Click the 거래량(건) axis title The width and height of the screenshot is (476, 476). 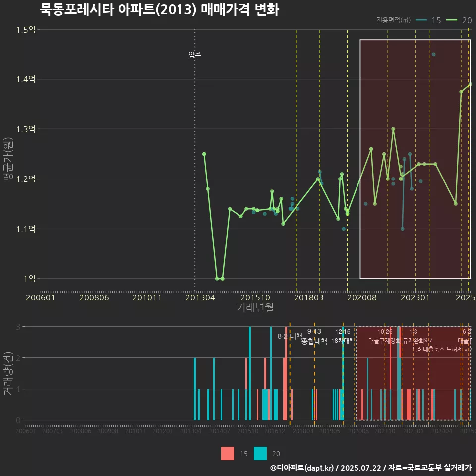(8, 373)
